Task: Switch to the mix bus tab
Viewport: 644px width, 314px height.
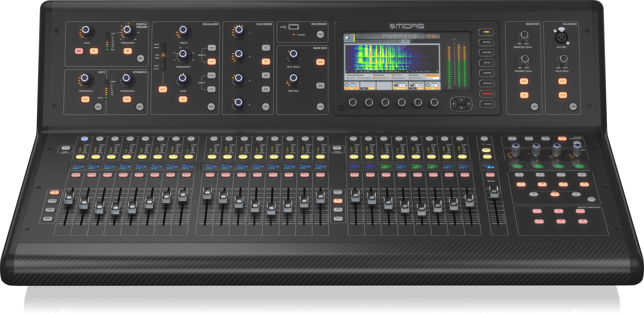Action: click(373, 42)
